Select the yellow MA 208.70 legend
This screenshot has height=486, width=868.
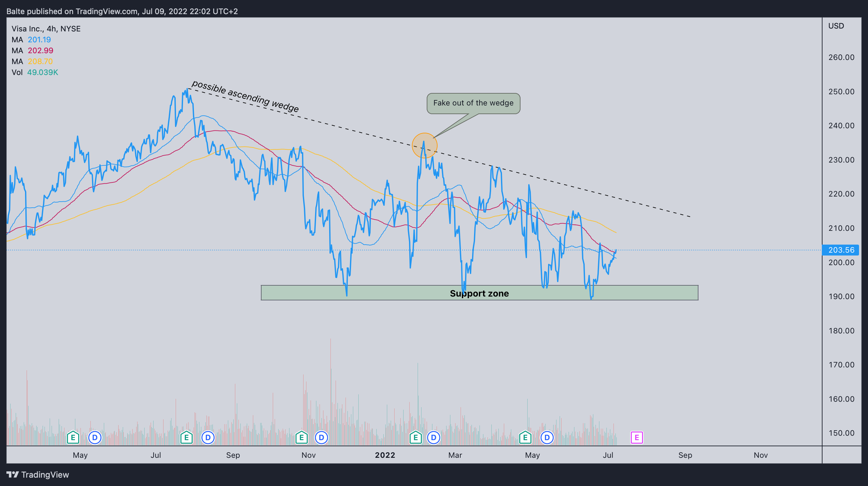pyautogui.click(x=32, y=61)
